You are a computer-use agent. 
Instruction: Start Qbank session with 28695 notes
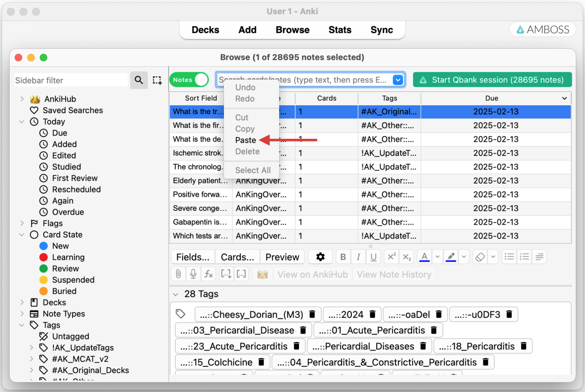click(492, 80)
